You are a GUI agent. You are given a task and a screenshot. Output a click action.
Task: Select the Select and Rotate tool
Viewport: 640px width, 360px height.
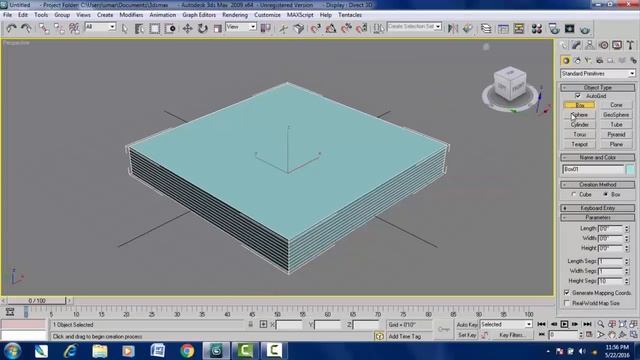pyautogui.click(x=203, y=28)
